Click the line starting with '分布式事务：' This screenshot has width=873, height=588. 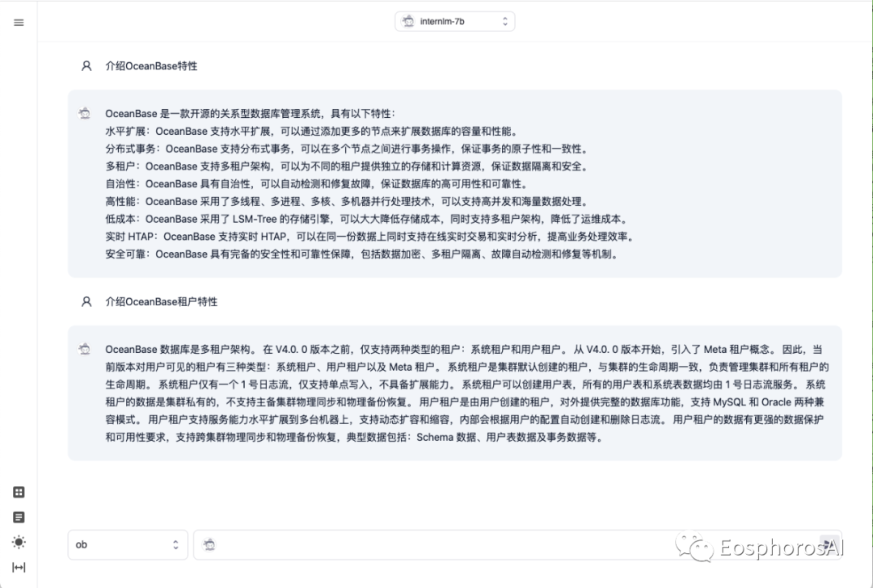[x=348, y=149]
